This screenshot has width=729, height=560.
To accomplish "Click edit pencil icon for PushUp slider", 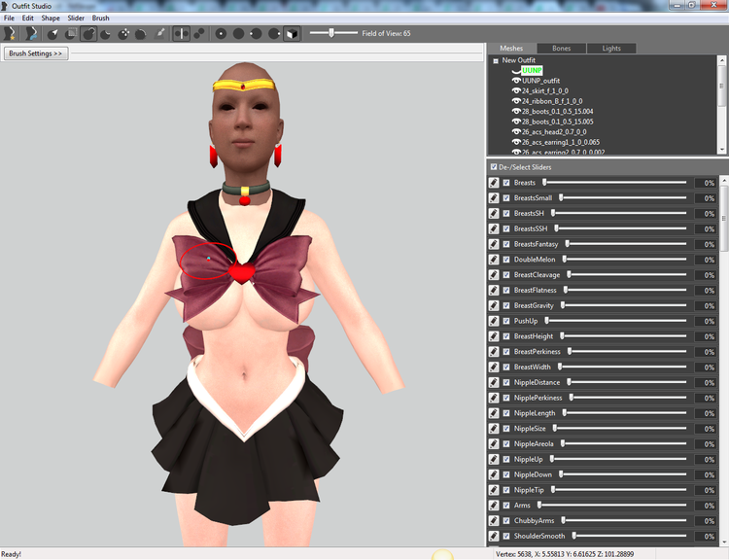I will tap(494, 321).
